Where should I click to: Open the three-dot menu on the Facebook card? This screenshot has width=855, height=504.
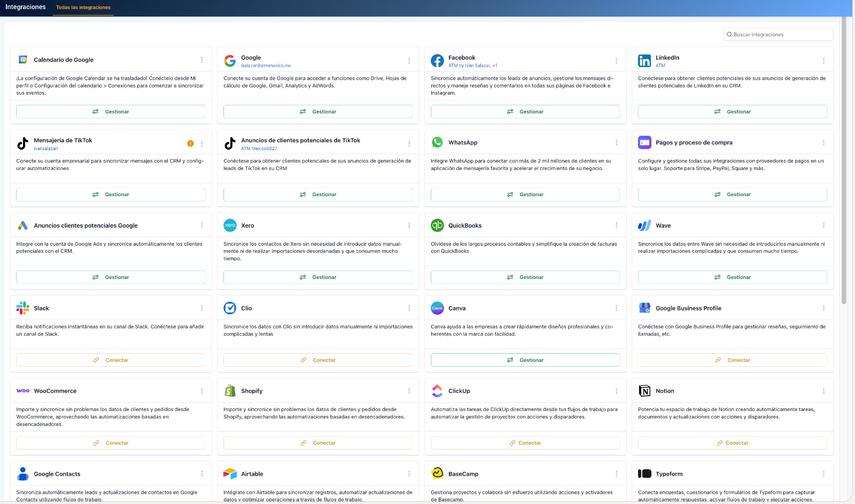click(617, 61)
